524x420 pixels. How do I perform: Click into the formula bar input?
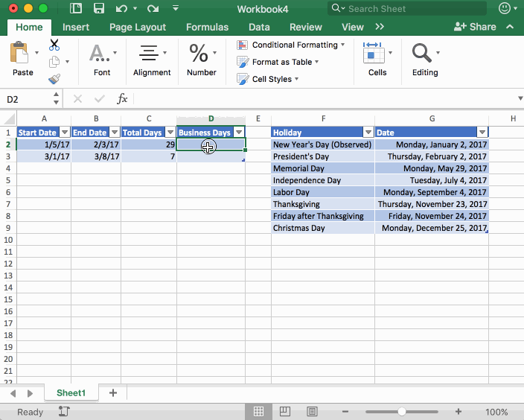click(325, 99)
